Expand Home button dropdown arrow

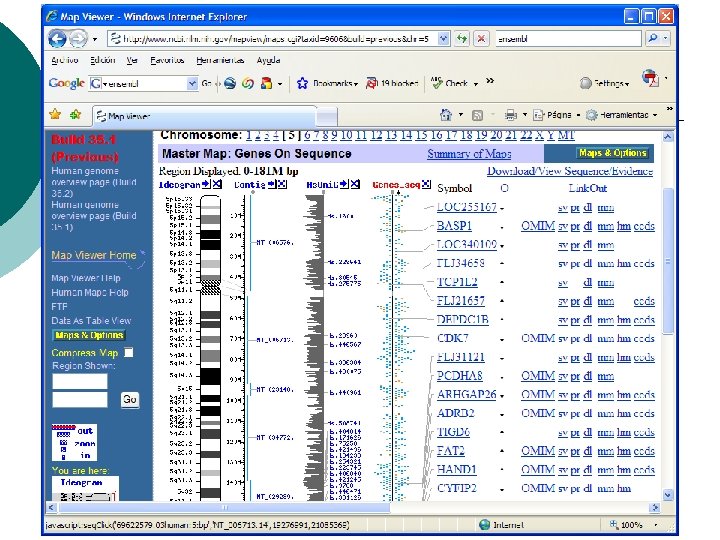(x=460, y=115)
